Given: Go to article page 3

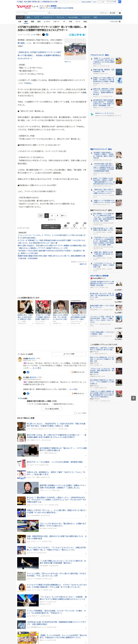Looking at the screenshot, I should 57,216.
